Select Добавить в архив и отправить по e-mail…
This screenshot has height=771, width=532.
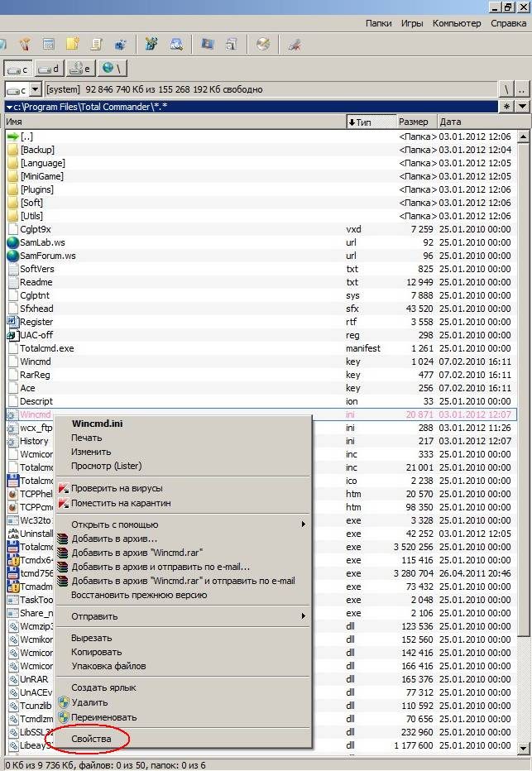pos(161,567)
